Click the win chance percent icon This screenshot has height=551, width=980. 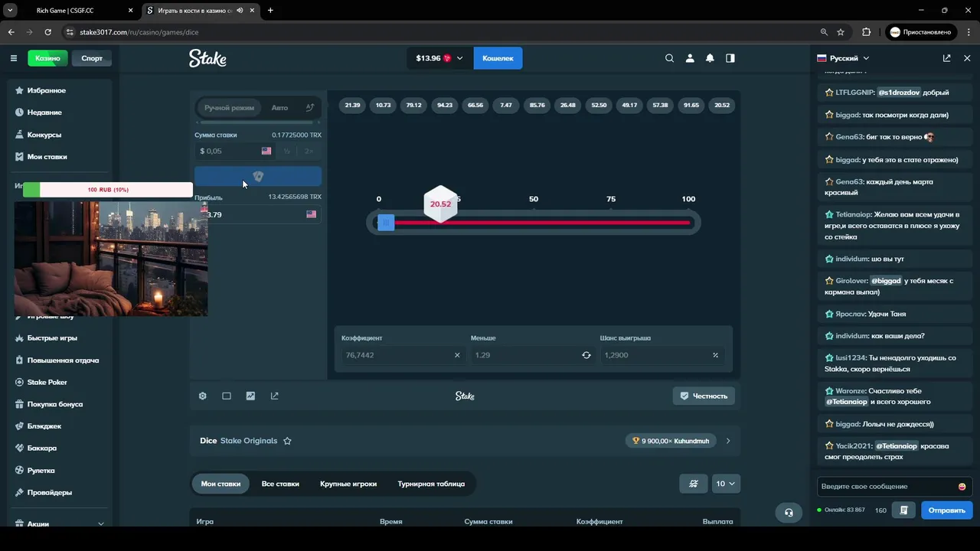click(x=716, y=355)
